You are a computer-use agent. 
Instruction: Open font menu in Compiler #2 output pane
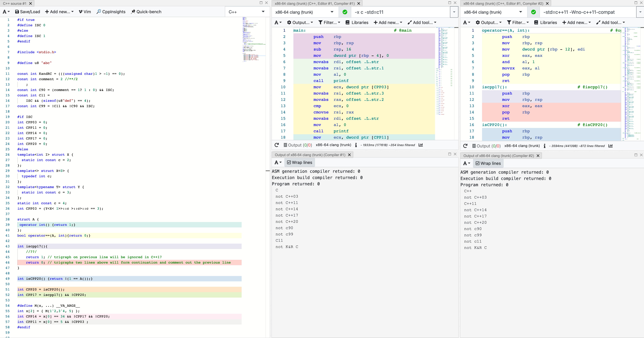pyautogui.click(x=466, y=163)
